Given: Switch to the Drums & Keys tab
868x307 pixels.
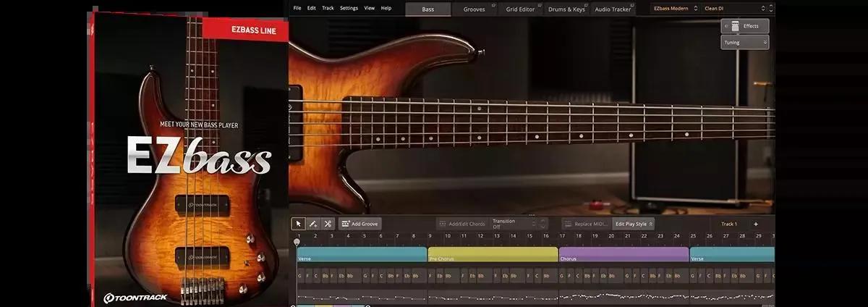Looking at the screenshot, I should click(x=566, y=9).
